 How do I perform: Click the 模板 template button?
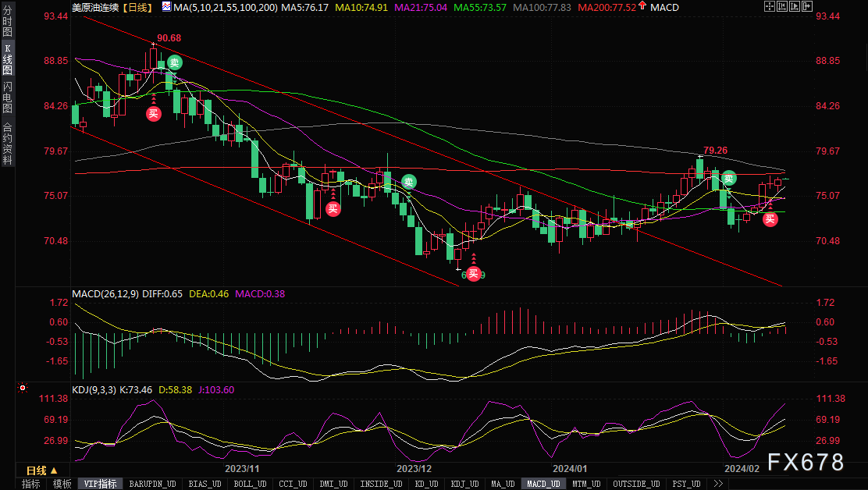pyautogui.click(x=62, y=484)
